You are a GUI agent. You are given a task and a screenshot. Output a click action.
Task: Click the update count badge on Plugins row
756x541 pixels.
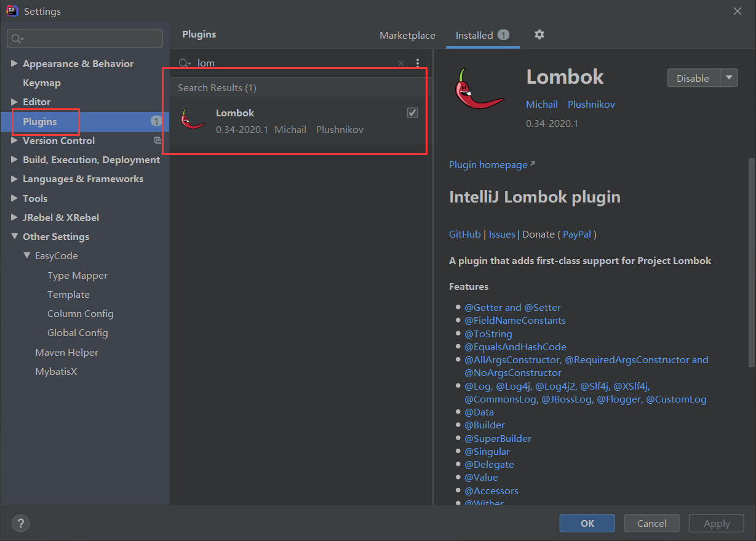[156, 121]
